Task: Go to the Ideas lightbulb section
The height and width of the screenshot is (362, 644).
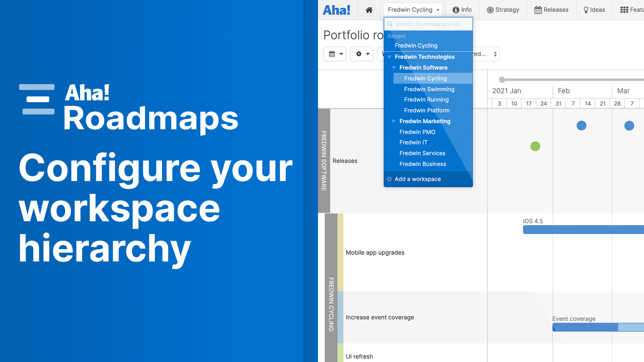Action: [594, 10]
